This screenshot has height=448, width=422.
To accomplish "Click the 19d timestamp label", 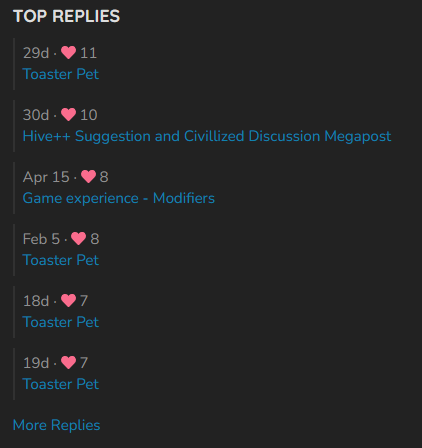I will (36, 363).
